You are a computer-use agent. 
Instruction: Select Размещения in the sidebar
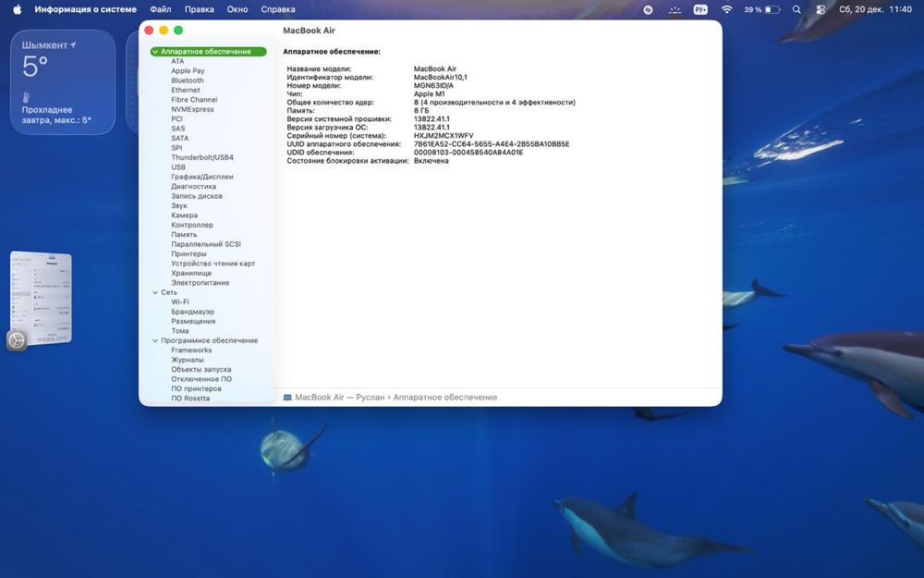point(193,322)
